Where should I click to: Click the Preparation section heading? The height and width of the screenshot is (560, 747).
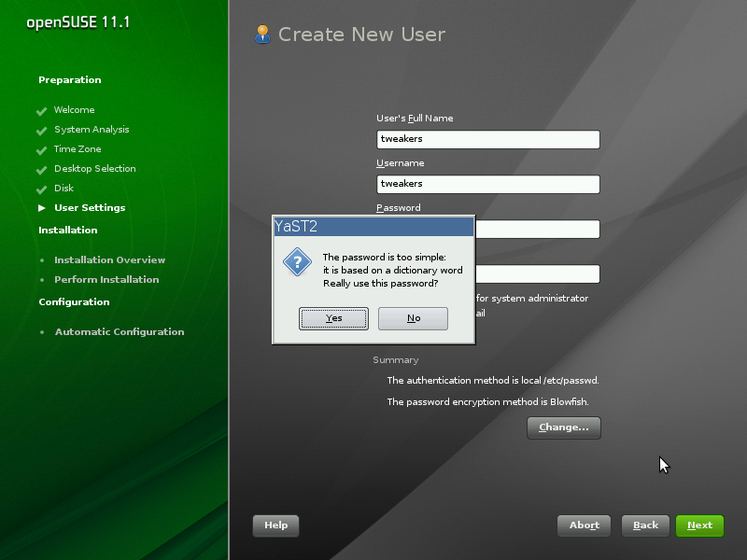coord(69,80)
